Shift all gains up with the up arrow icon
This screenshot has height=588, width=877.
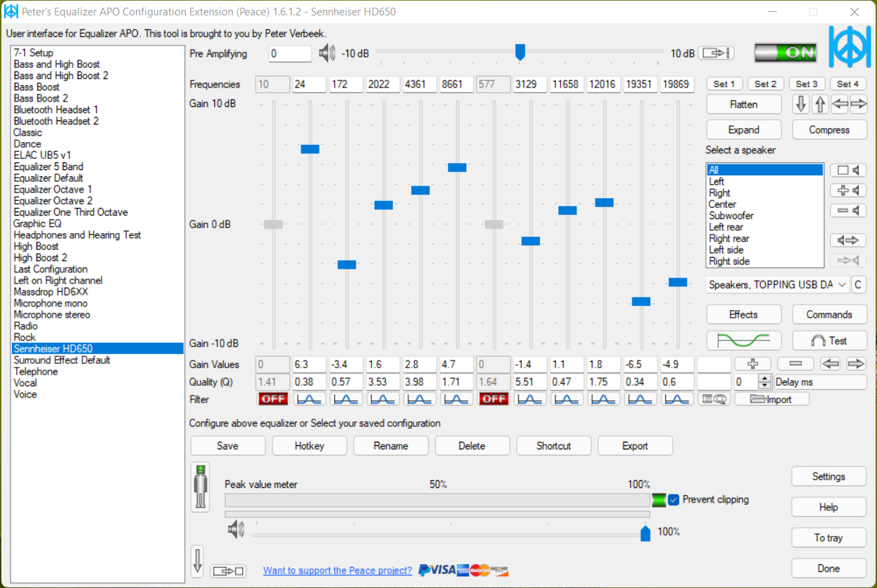pos(818,104)
